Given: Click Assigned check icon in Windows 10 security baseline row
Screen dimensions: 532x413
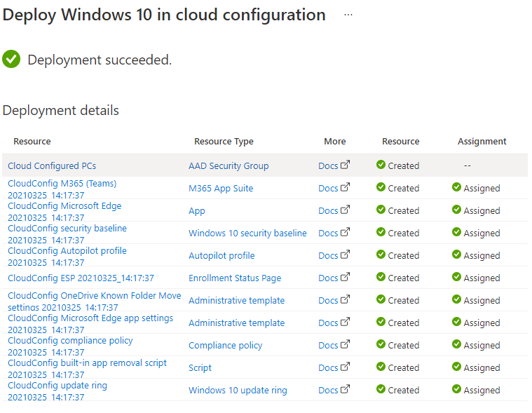Looking at the screenshot, I should (456, 232).
